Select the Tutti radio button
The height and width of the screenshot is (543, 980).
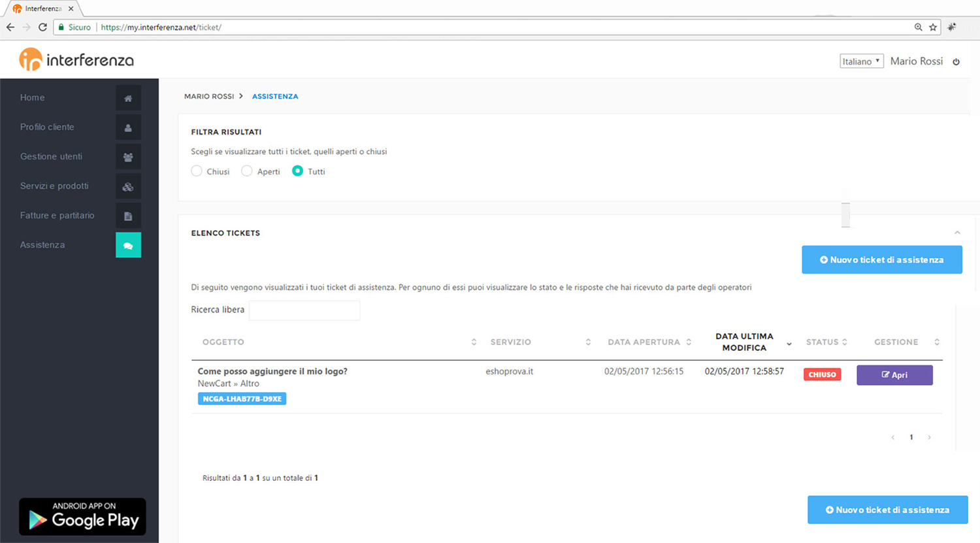pyautogui.click(x=297, y=171)
